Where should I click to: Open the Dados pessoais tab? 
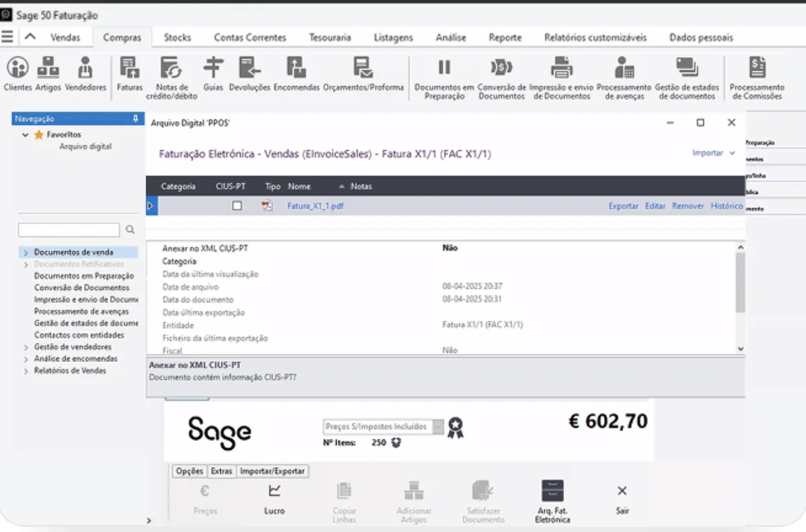(701, 37)
